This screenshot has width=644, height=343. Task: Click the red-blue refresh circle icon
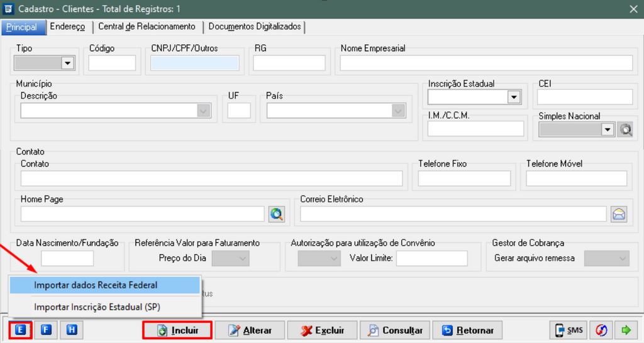pos(601,330)
